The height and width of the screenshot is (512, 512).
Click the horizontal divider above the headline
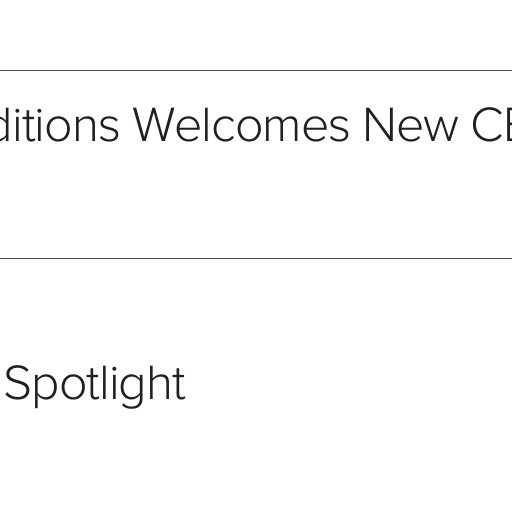tap(256, 70)
